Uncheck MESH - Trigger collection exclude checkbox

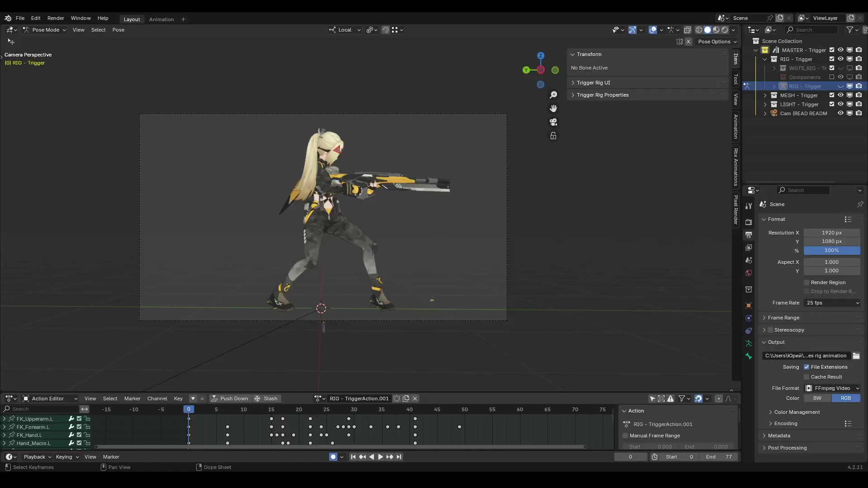pyautogui.click(x=831, y=95)
